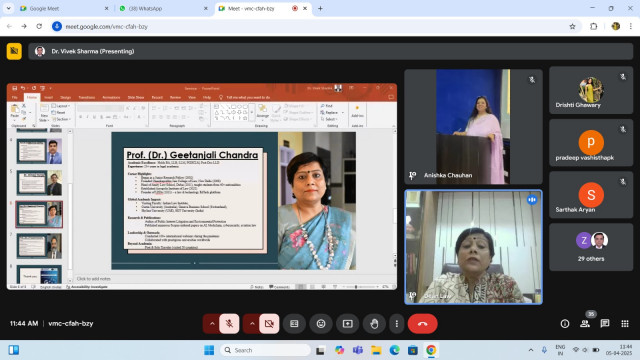Open meeting details info icon

[565, 324]
